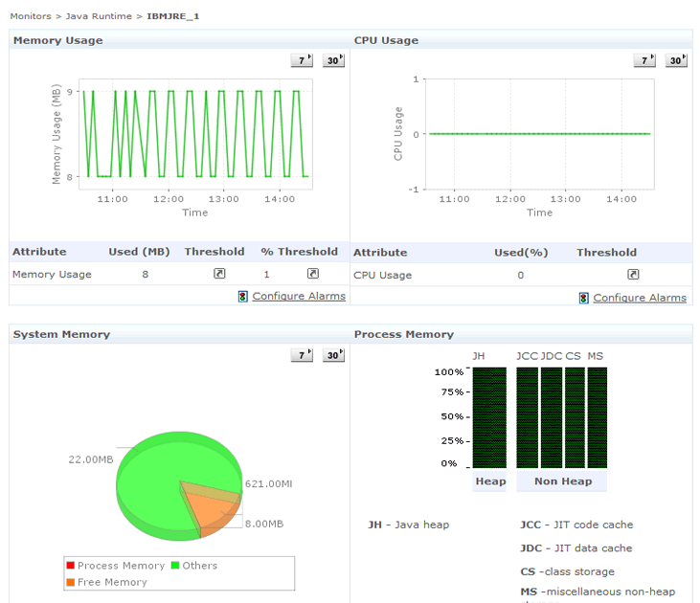Image resolution: width=700 pixels, height=603 pixels.
Task: Click alarm icon in Memory Usage panel
Action: pyautogui.click(x=243, y=297)
